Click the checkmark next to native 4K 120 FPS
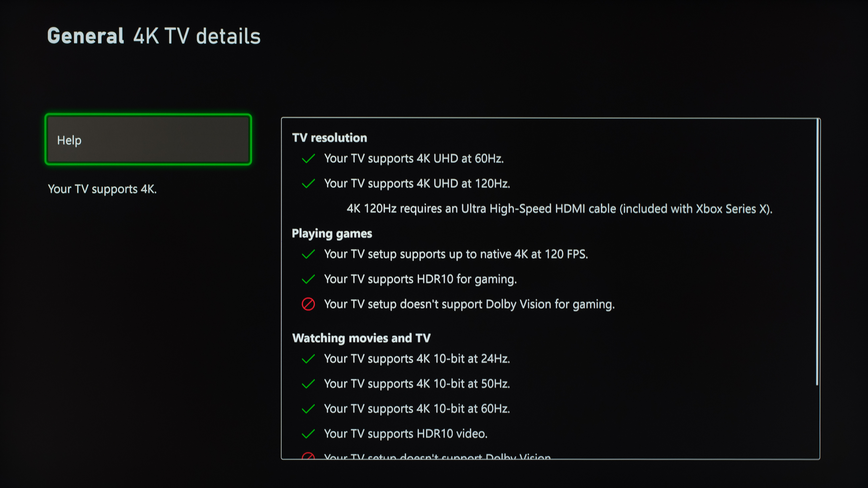Viewport: 868px width, 488px height. pyautogui.click(x=308, y=254)
